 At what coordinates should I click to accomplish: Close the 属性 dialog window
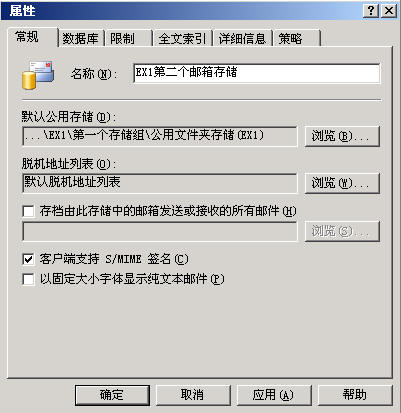tap(389, 11)
